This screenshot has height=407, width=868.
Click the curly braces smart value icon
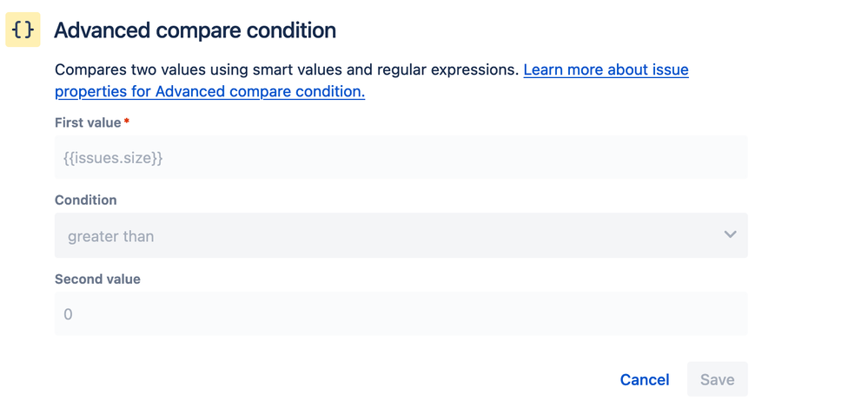pos(23,30)
